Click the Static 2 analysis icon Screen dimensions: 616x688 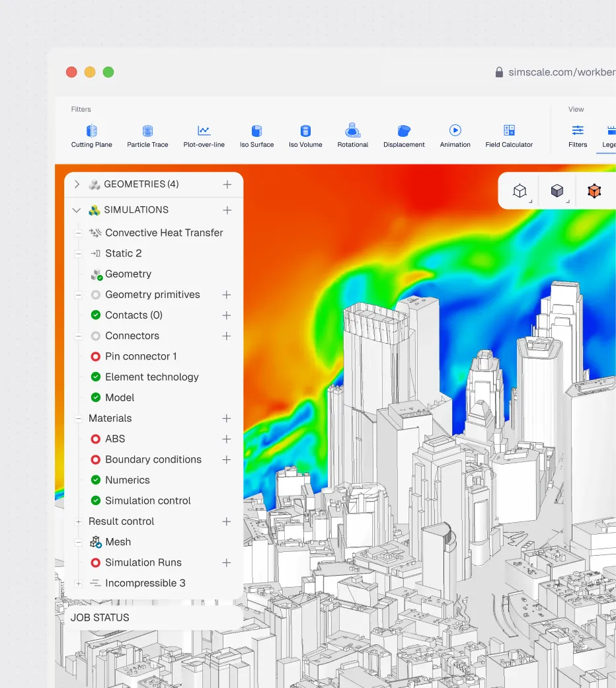coord(95,253)
